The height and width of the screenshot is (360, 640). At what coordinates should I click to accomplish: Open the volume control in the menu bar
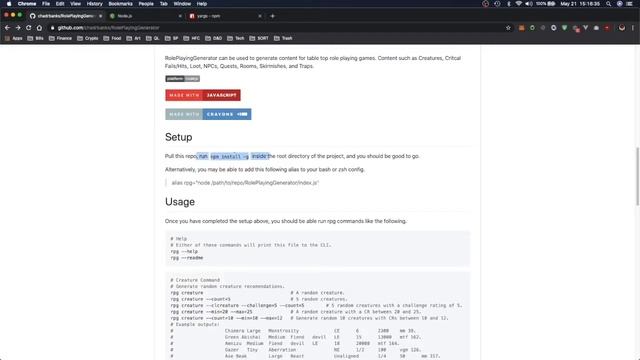(x=529, y=4)
